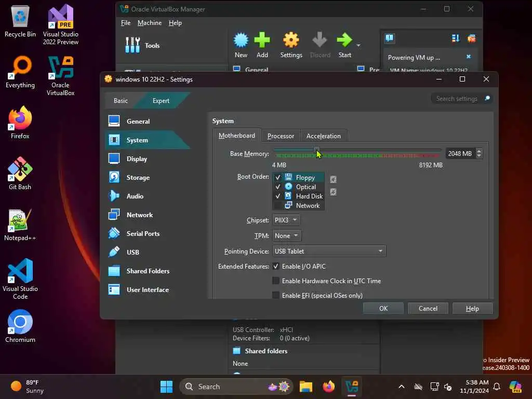532x399 pixels.
Task: Switch to Expert settings mode
Action: coord(161,100)
